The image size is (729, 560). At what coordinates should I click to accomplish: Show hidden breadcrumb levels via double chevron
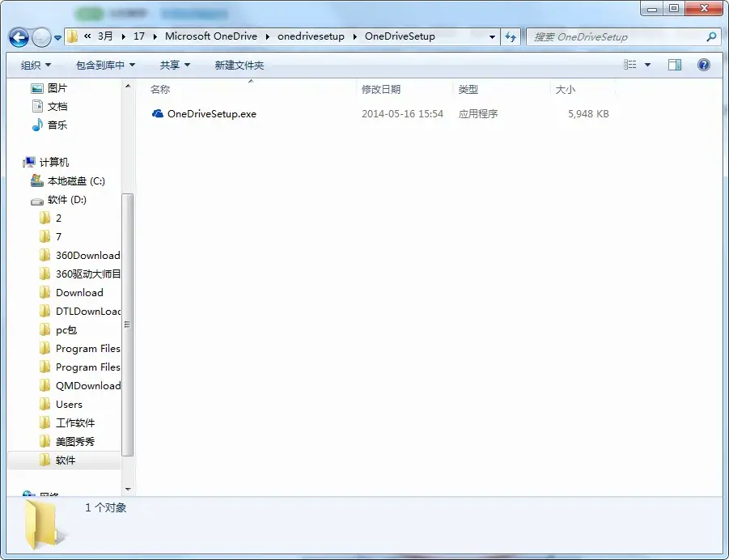87,36
